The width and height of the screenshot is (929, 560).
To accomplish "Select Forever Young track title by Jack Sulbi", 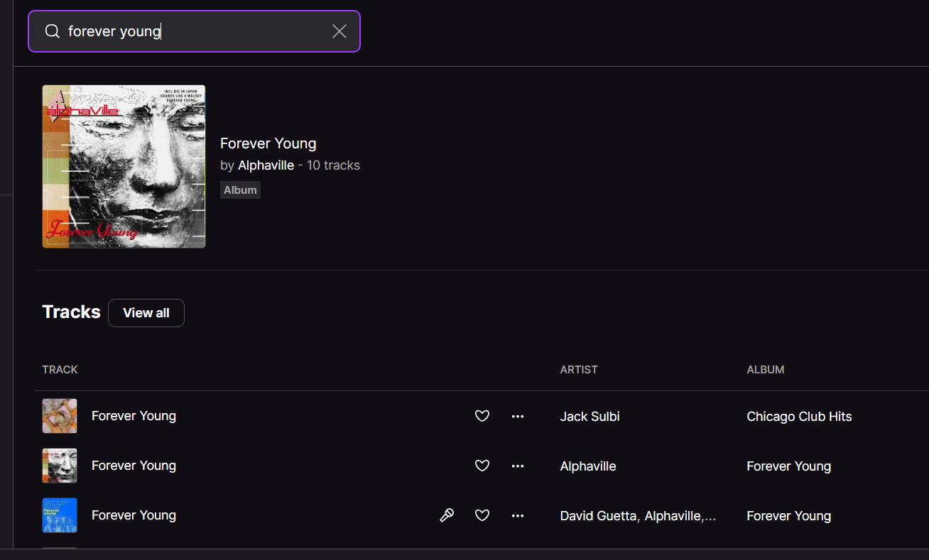I will point(134,416).
